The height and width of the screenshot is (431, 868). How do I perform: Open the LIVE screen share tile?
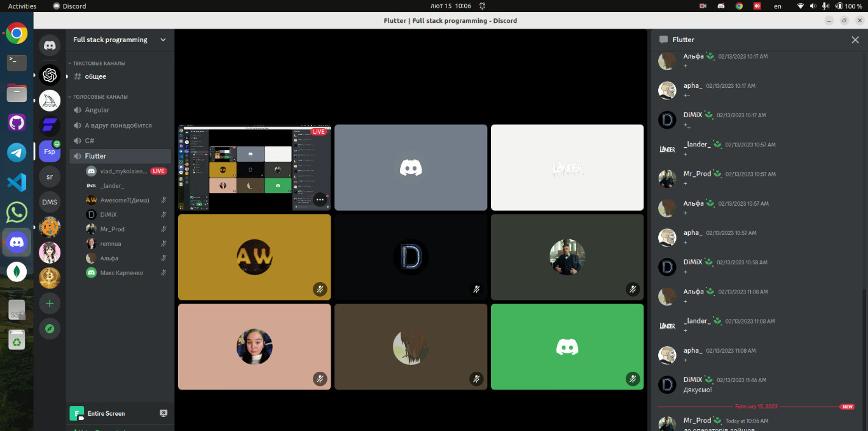click(254, 167)
